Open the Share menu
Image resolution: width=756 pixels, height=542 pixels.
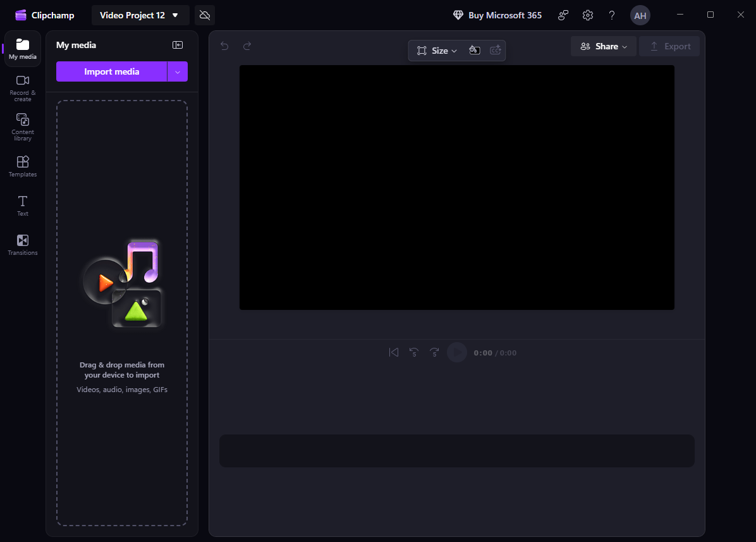pyautogui.click(x=604, y=46)
